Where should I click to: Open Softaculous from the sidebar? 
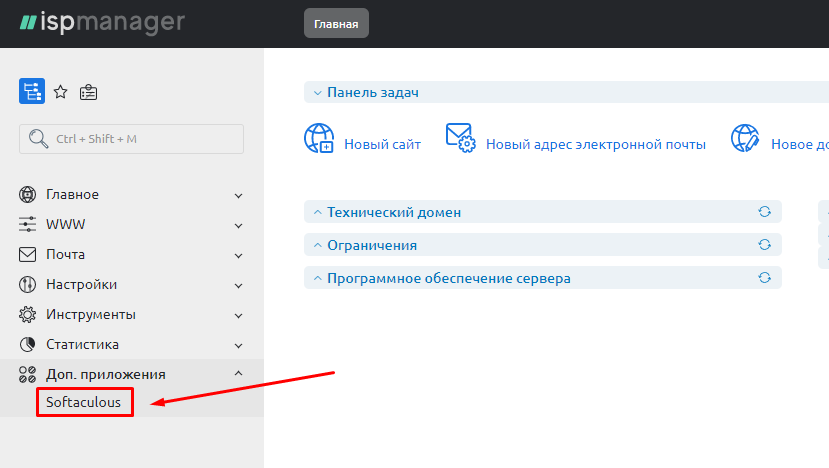pos(84,403)
